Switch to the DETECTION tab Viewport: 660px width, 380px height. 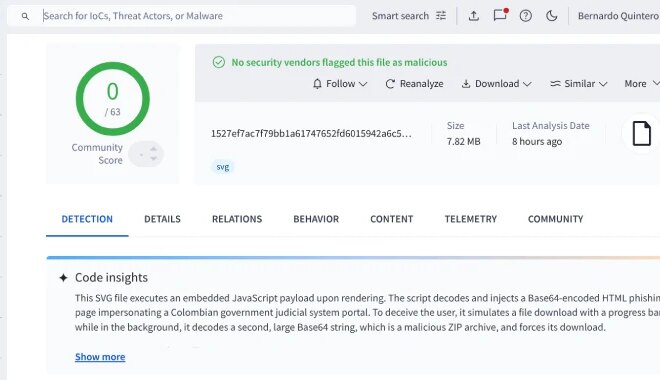87,219
